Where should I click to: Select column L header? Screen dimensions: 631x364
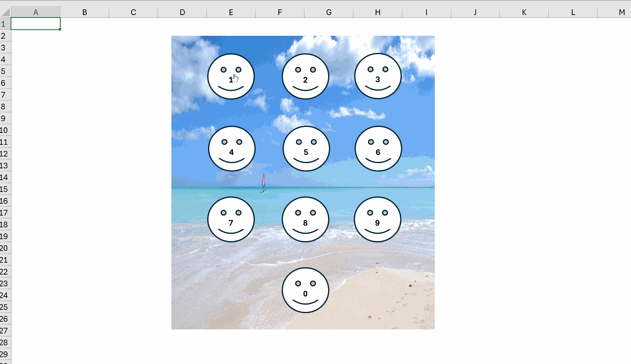pos(573,12)
